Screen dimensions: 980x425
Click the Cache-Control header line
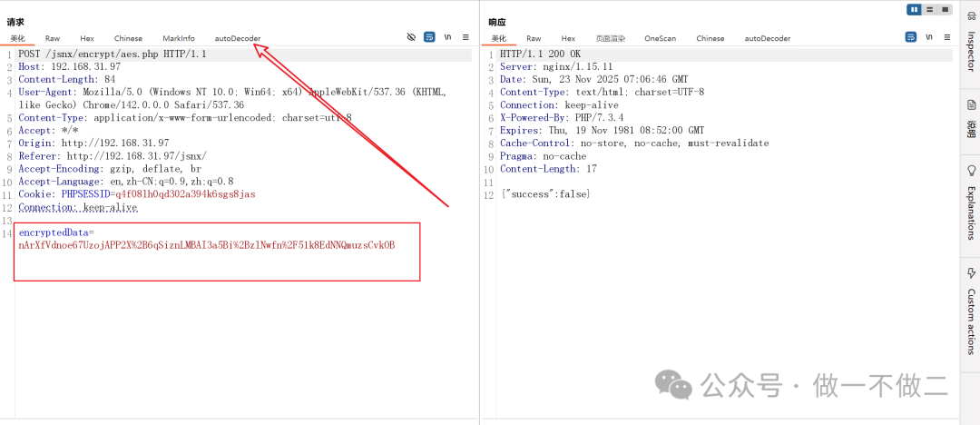[634, 143]
